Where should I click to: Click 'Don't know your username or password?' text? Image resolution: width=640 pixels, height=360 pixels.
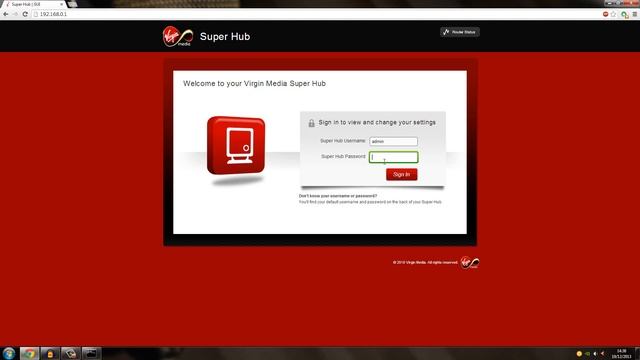[x=338, y=196]
